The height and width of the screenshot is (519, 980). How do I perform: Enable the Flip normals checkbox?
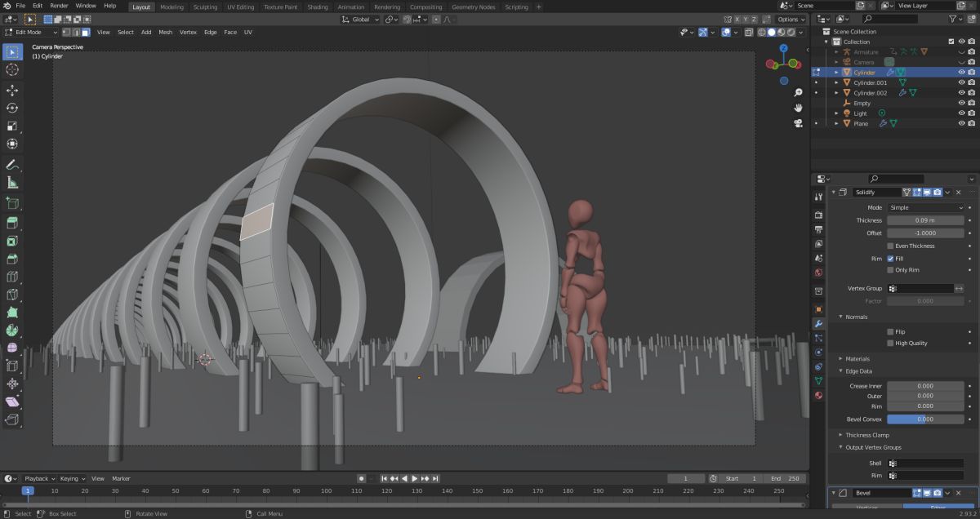click(x=890, y=332)
